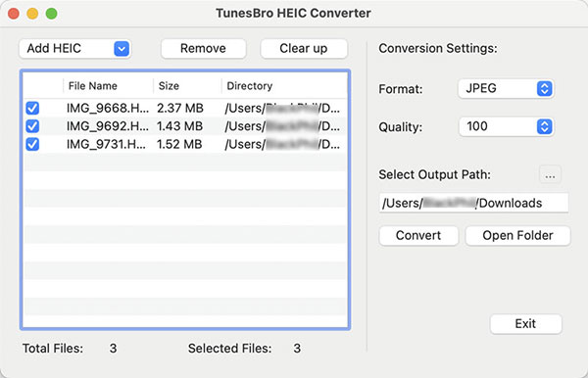Click the Add HEIC label
The image size is (588, 378).
click(54, 48)
